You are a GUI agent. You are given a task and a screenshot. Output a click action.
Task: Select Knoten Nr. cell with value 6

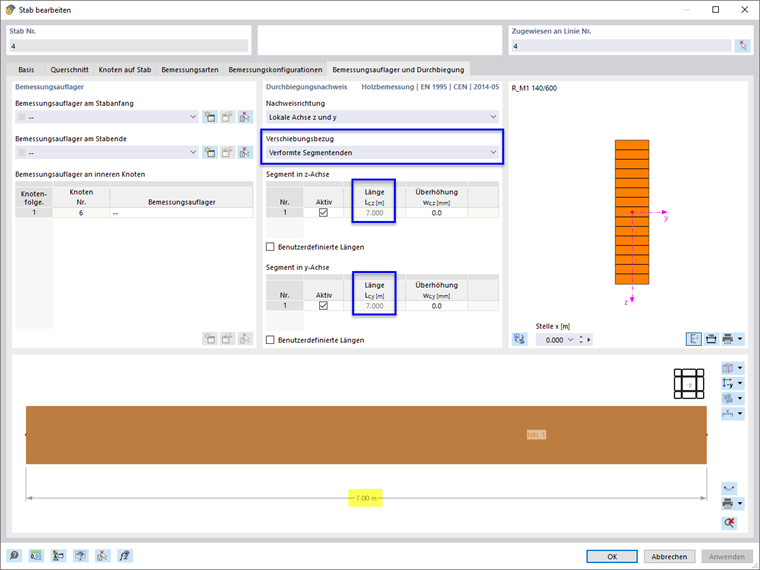[81, 212]
